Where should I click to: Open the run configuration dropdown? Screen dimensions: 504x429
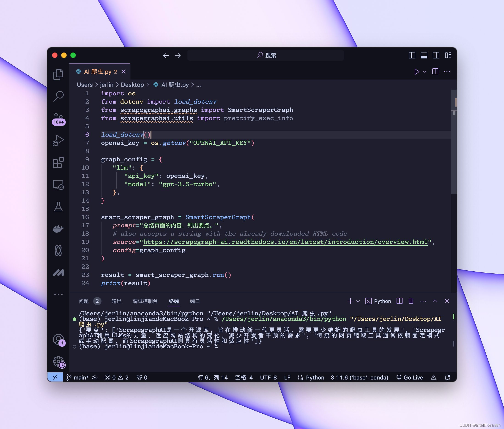click(x=424, y=72)
